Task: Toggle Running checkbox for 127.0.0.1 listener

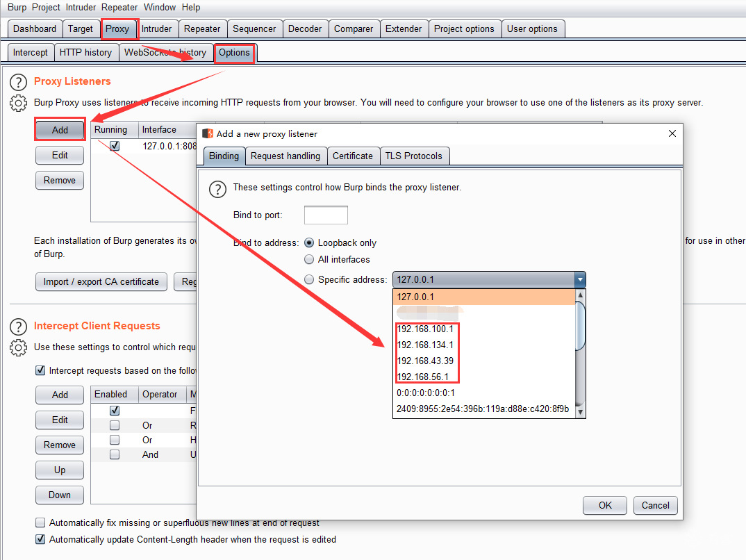Action: coord(114,146)
